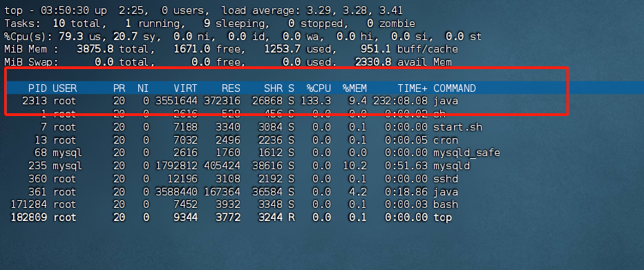Click the USER column header
This screenshot has height=270, width=644.
pyautogui.click(x=64, y=88)
